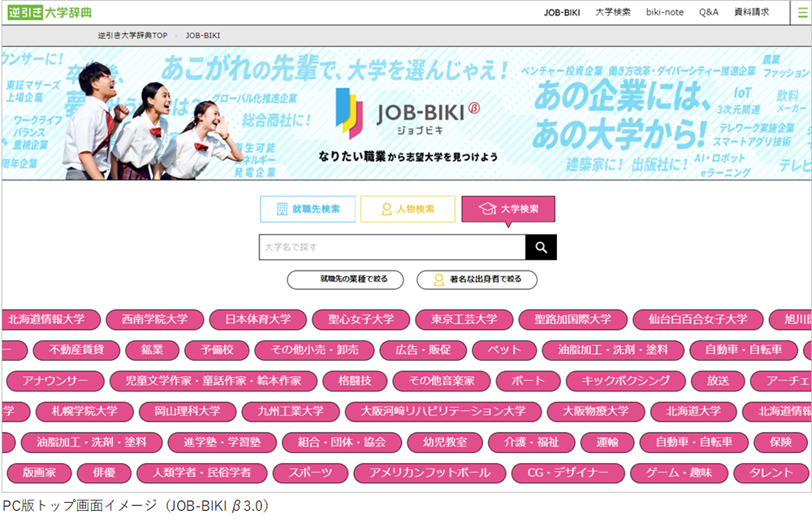Select the アメリカンフットボール tag

[x=430, y=473]
